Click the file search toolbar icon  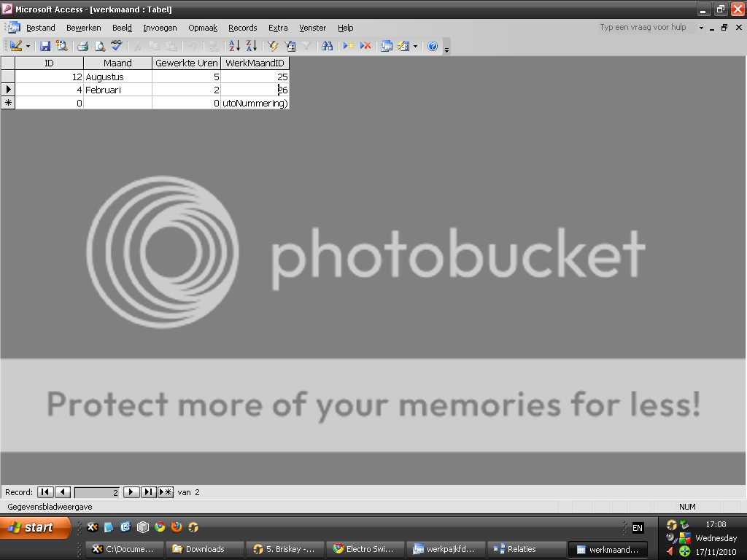pyautogui.click(x=61, y=46)
